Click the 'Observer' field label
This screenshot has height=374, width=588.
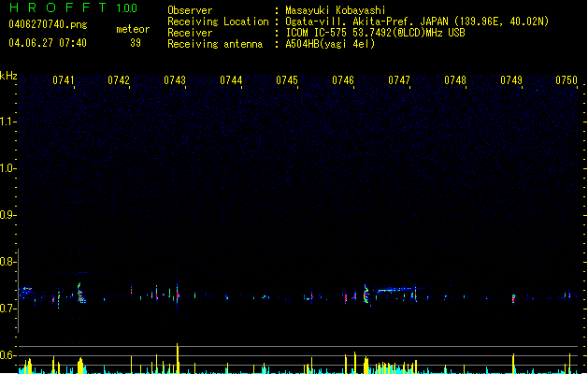[190, 10]
